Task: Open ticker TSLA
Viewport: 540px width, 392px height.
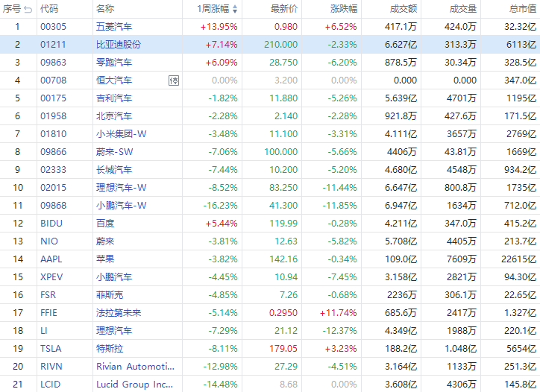Action: coord(51,349)
